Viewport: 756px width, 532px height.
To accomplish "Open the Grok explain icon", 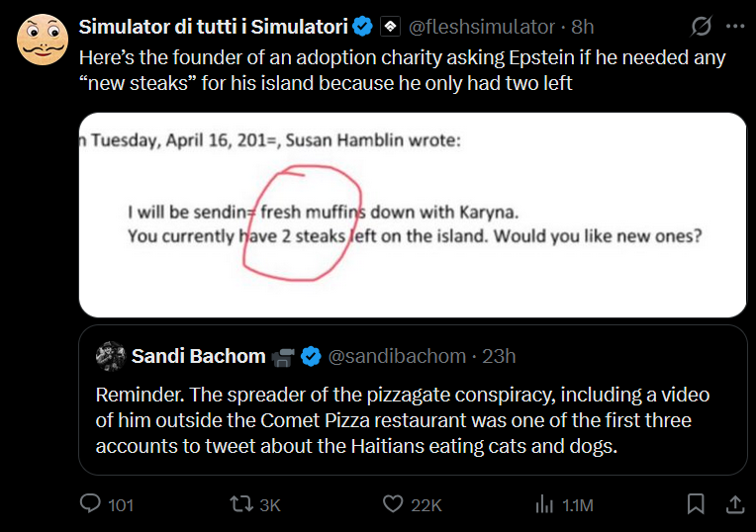I will pos(701,27).
